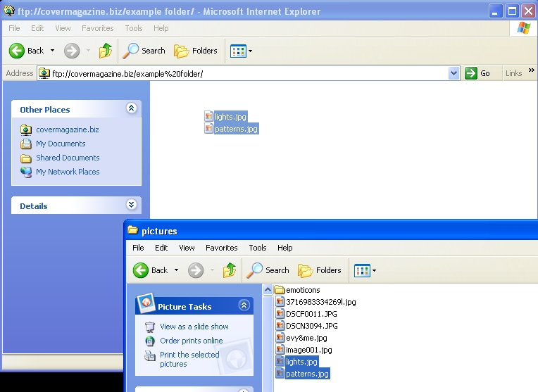Viewport: 538px width, 392px height.
Task: Select DSCF0011.JPG in pictures window
Action: click(x=306, y=314)
